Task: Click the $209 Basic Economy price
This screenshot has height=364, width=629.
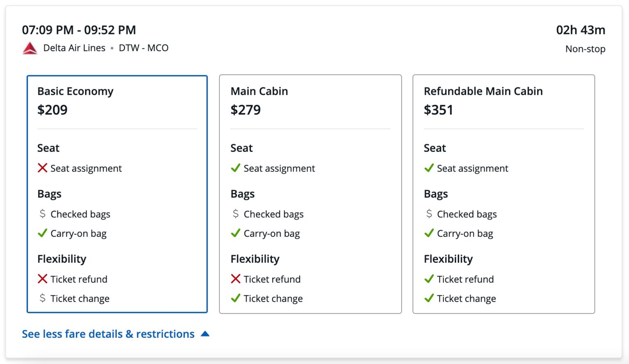Action: tap(52, 110)
